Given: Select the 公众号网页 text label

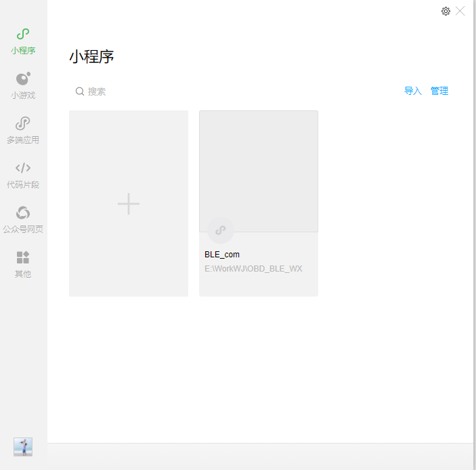Looking at the screenshot, I should pos(23,230).
